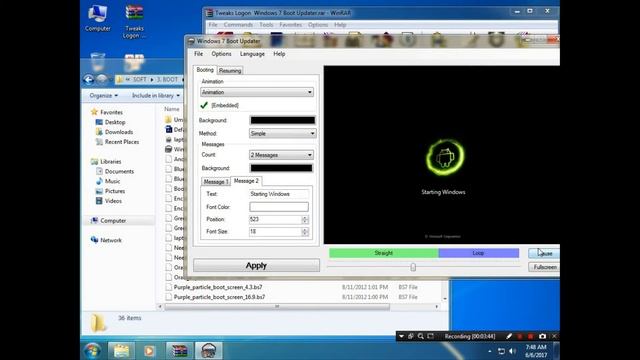Select Computer in the Explorer sidebar
Screen dimensions: 640x360
pos(109,220)
